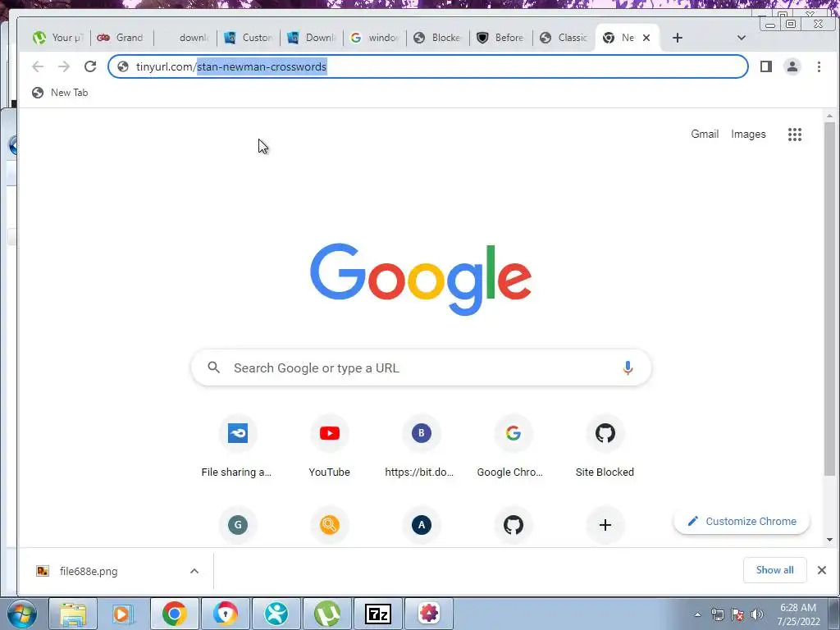Open the Site Blocked shortcut
The image size is (840, 630).
tap(605, 447)
